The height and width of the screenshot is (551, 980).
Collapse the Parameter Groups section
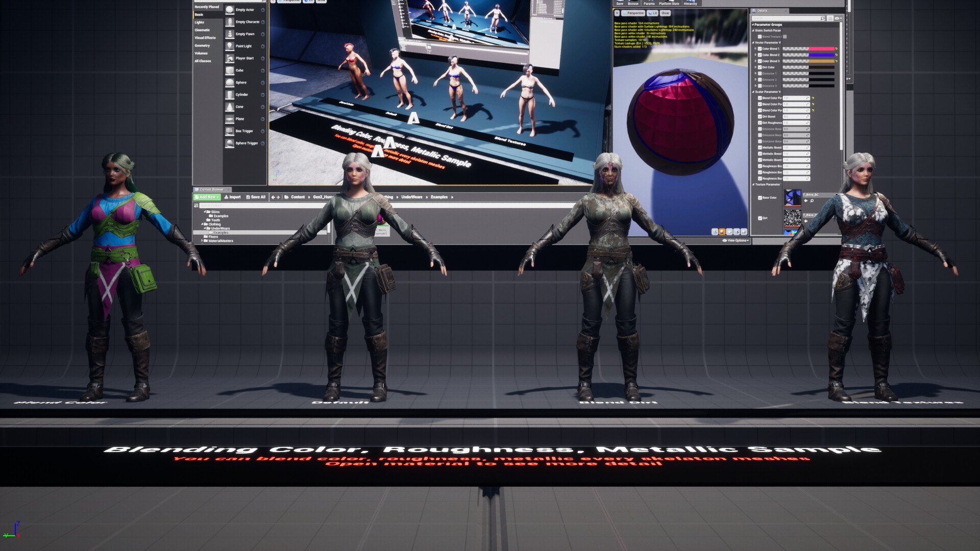[753, 24]
